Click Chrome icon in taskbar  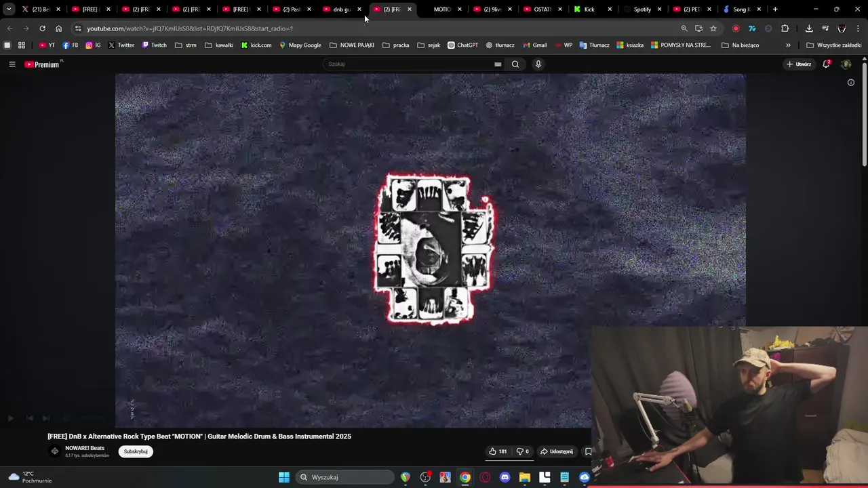465,477
